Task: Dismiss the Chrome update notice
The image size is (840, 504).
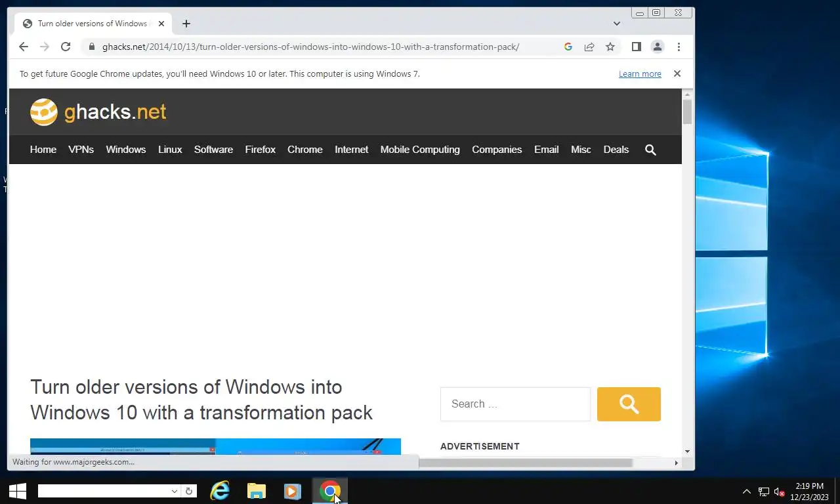Action: pyautogui.click(x=677, y=73)
